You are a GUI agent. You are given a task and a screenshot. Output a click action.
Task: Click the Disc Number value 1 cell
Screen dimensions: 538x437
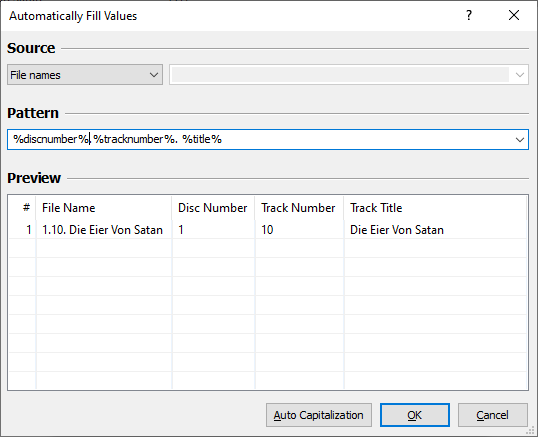[x=213, y=229]
